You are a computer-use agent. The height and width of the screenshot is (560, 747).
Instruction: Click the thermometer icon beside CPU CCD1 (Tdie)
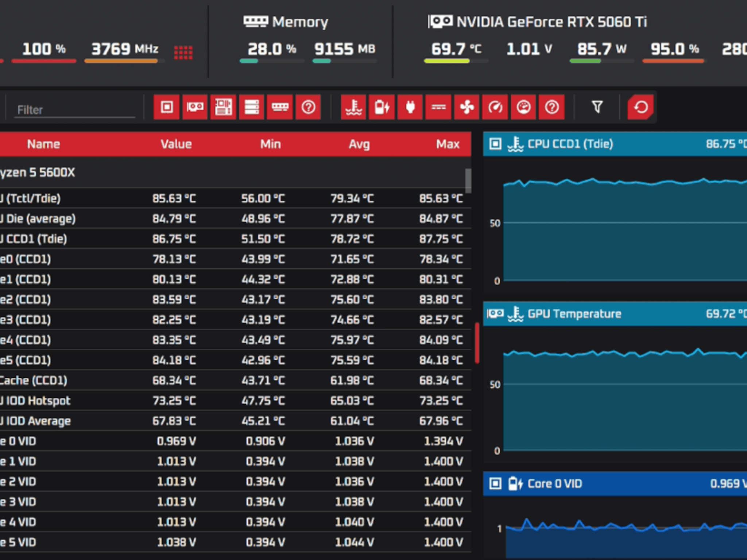515,144
